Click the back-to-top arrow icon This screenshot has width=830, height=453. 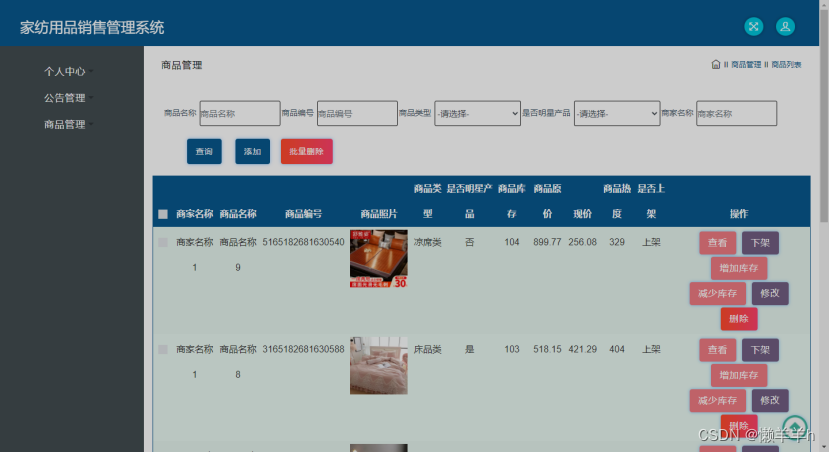coord(795,427)
